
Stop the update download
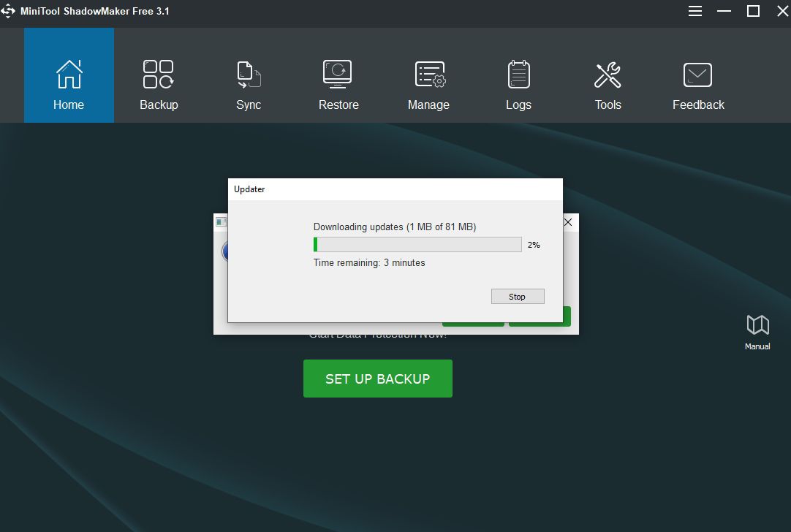coord(518,297)
